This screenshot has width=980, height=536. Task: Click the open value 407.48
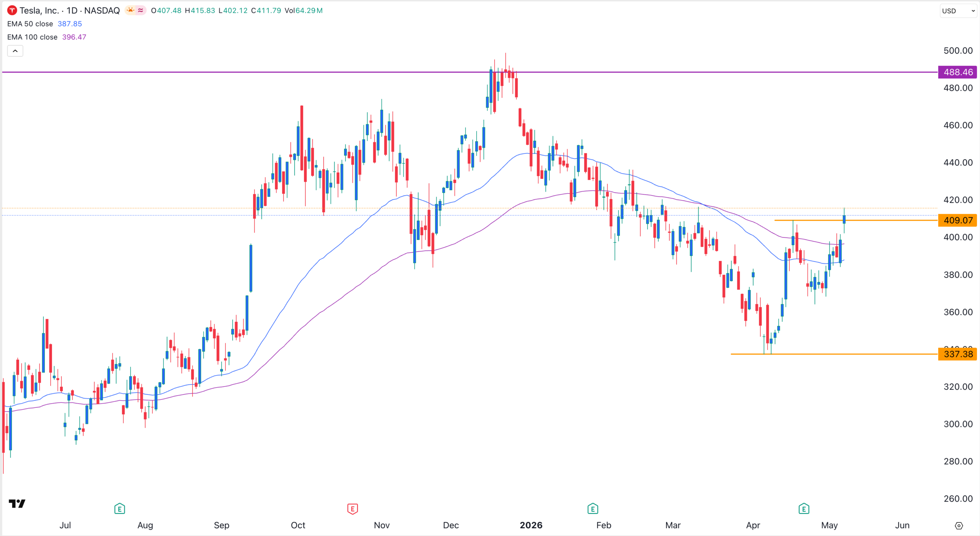(x=169, y=11)
